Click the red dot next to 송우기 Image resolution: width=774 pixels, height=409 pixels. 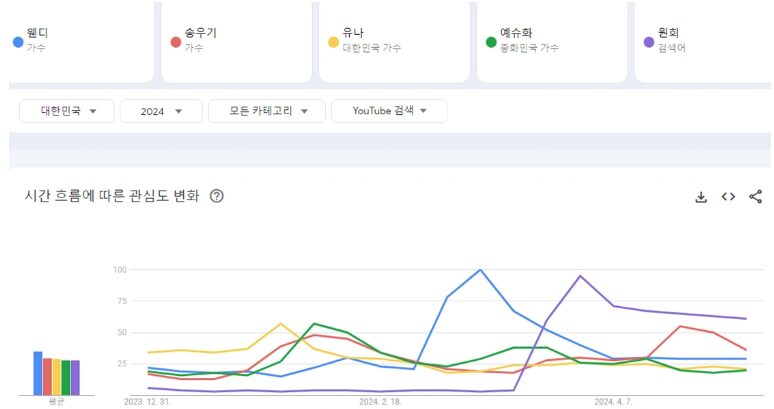[x=176, y=42]
